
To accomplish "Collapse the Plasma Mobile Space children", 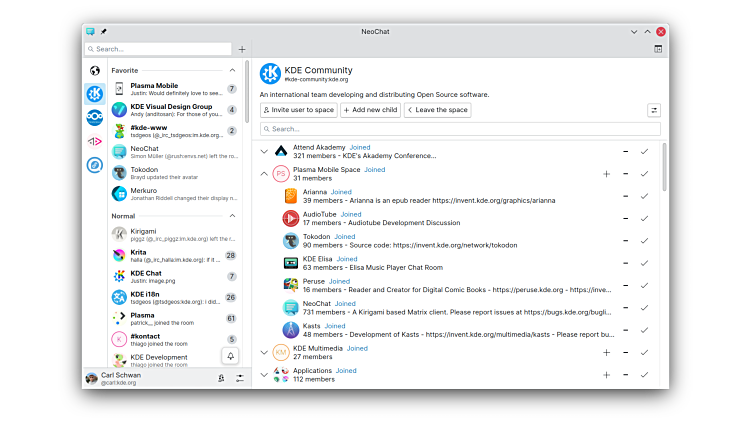I will pyautogui.click(x=265, y=174).
